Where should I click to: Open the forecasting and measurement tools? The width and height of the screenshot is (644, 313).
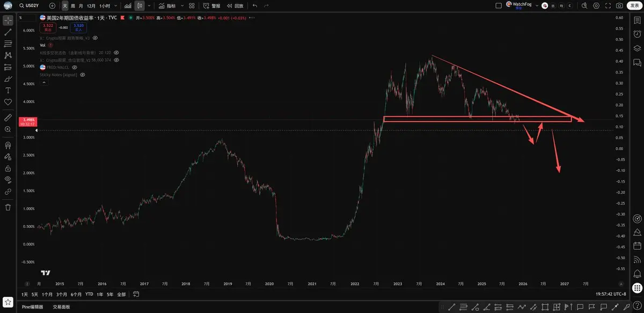(x=8, y=67)
